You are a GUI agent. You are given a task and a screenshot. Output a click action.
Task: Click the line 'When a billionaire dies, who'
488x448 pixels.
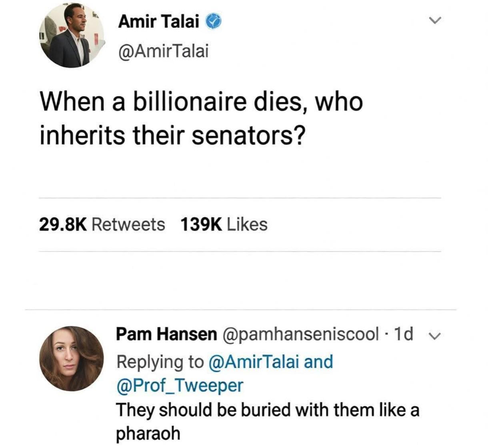click(x=201, y=102)
